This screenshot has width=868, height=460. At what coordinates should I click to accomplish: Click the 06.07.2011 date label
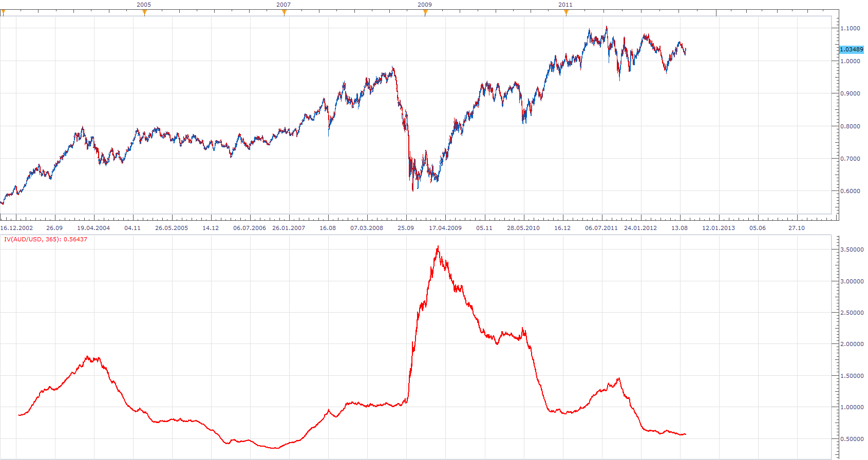pos(601,228)
